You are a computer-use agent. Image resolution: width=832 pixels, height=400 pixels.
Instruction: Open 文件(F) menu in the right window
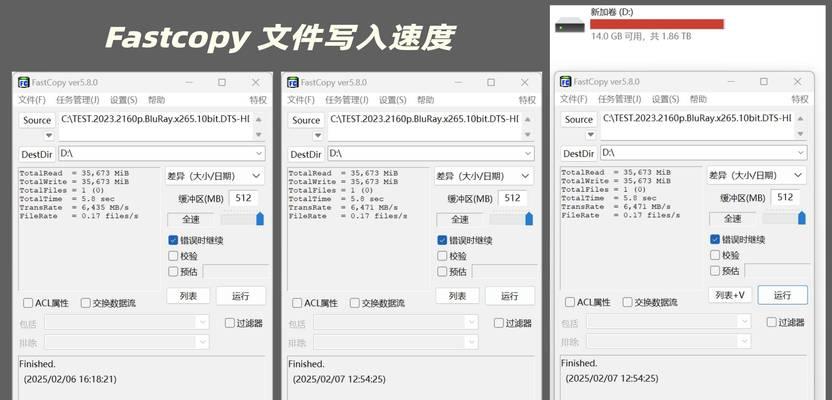[574, 99]
